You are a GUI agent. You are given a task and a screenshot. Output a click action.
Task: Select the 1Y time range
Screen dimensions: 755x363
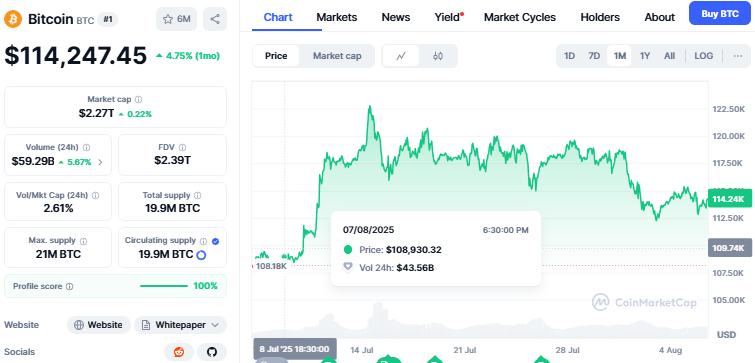[x=645, y=56]
